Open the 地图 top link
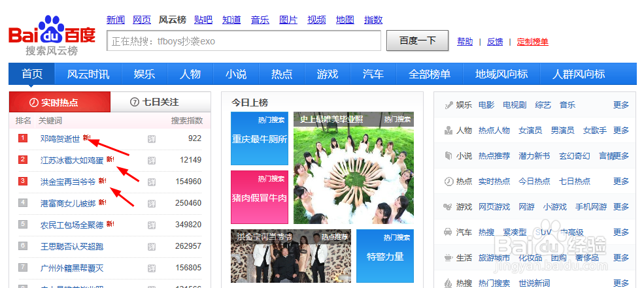This screenshot has width=644, height=288. click(345, 20)
